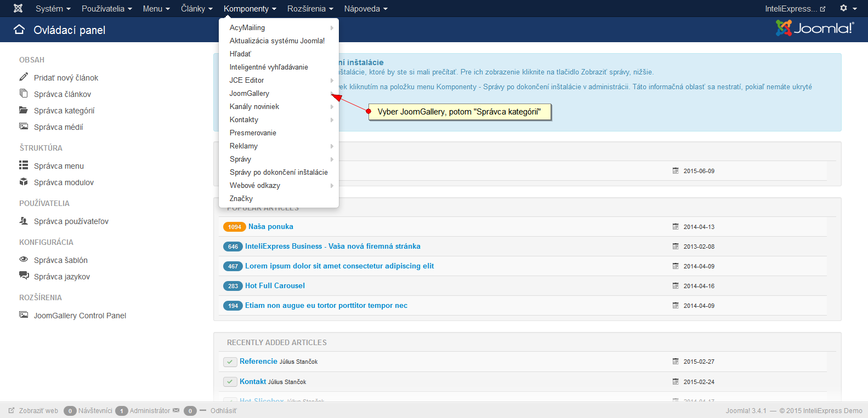Click the list icon for Správca menu
The width and height of the screenshot is (868, 418).
pyautogui.click(x=24, y=165)
